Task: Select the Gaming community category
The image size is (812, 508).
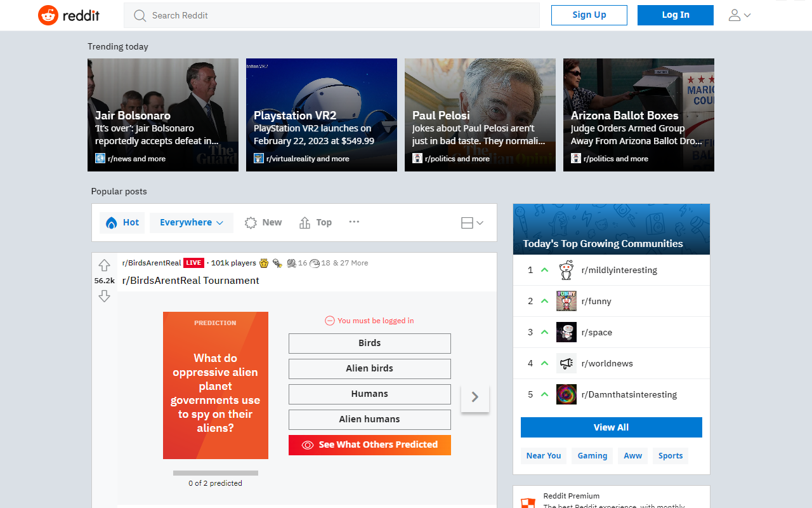Action: pos(593,456)
